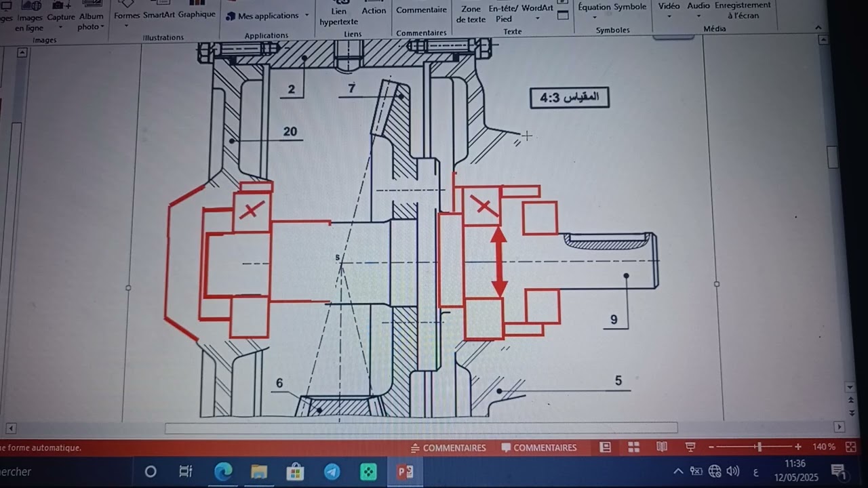
Task: Show hidden tray icons chevron
Action: click(x=678, y=472)
